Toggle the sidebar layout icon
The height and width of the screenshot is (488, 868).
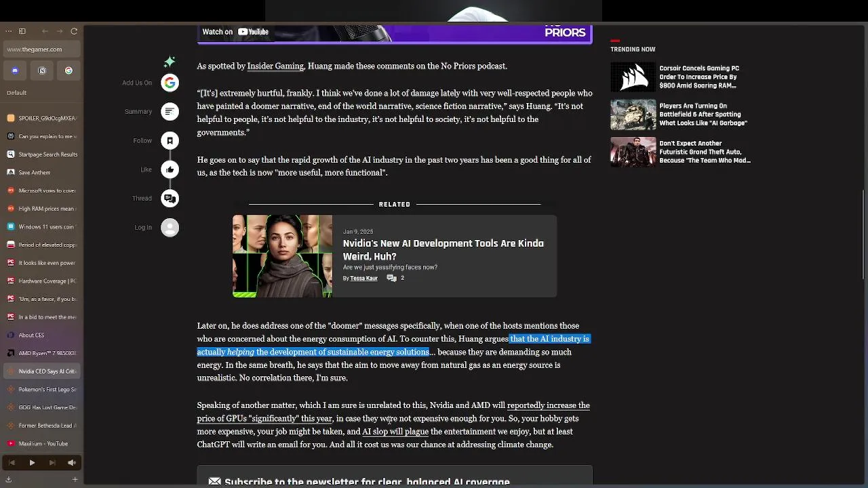[x=22, y=31]
